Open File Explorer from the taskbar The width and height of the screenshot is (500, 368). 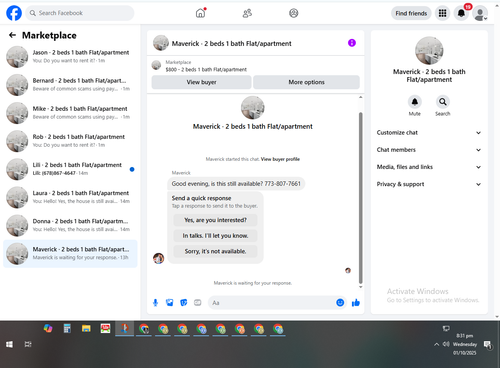point(86,329)
